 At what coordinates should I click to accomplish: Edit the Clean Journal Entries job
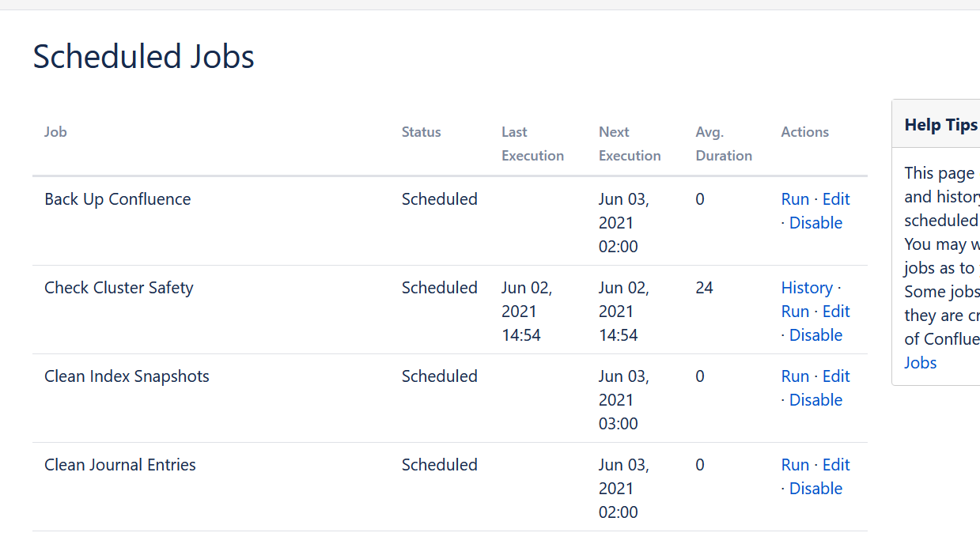point(836,465)
